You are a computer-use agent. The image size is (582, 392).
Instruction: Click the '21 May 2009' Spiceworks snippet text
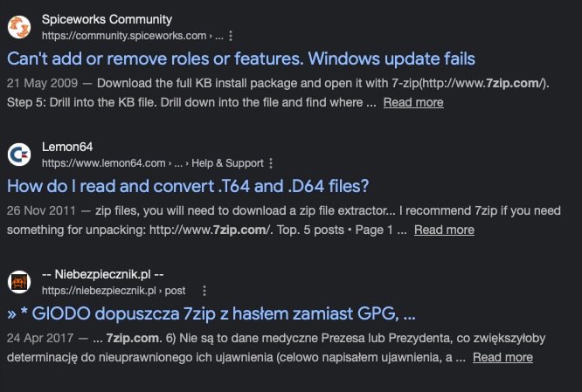[x=42, y=83]
